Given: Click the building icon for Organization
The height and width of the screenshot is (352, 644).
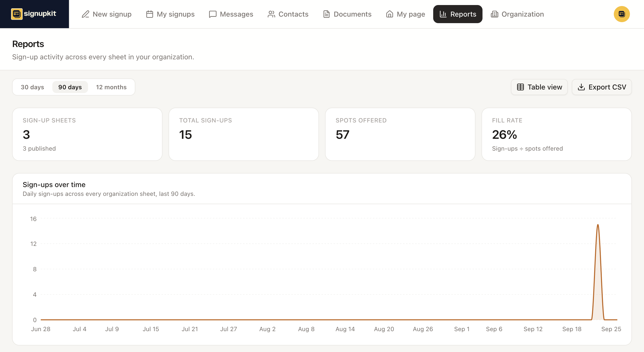Looking at the screenshot, I should [x=494, y=14].
